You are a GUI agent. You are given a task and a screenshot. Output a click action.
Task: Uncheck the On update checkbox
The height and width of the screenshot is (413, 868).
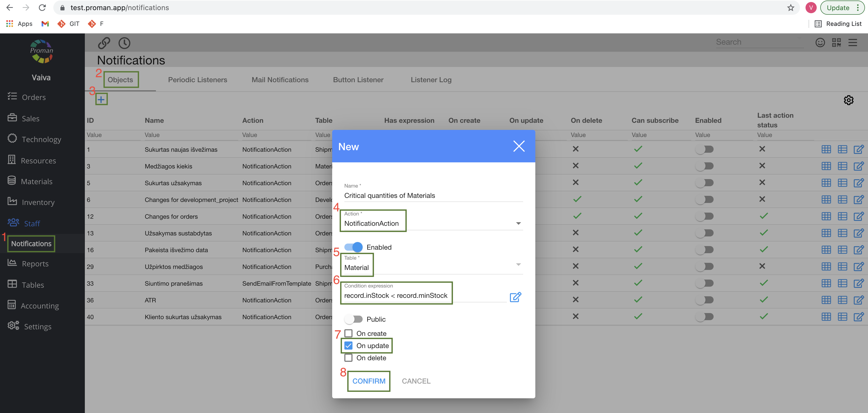tap(348, 346)
